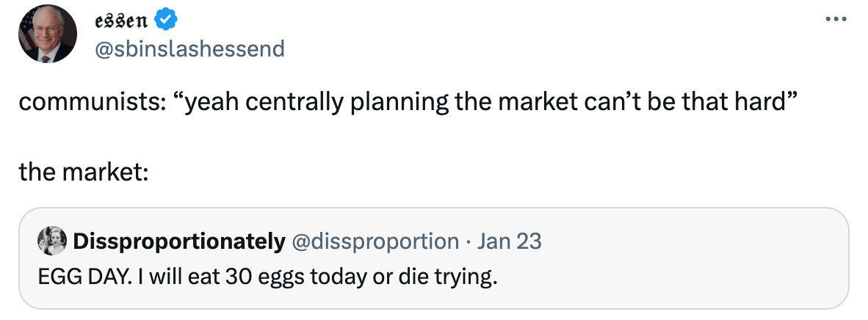
Task: Click "the market:" text line
Action: (84, 172)
